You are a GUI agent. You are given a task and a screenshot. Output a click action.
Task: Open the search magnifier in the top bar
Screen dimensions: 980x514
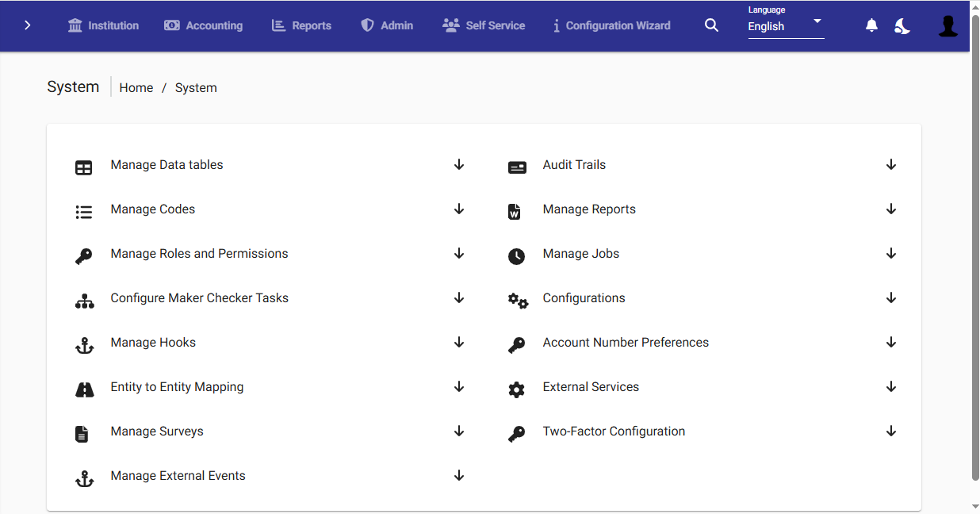coord(712,25)
